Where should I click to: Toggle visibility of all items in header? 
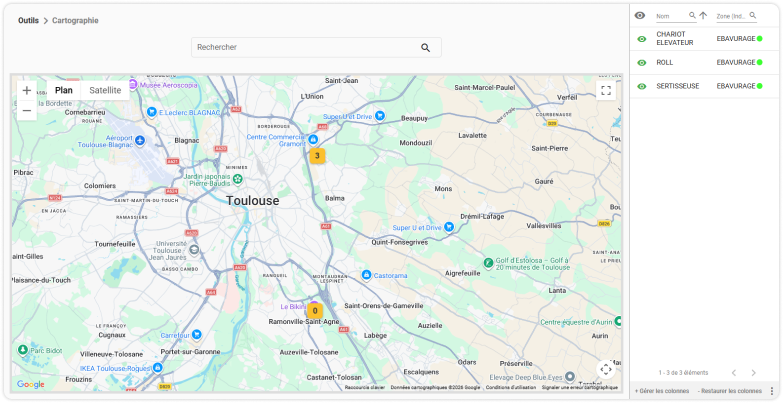tap(640, 15)
